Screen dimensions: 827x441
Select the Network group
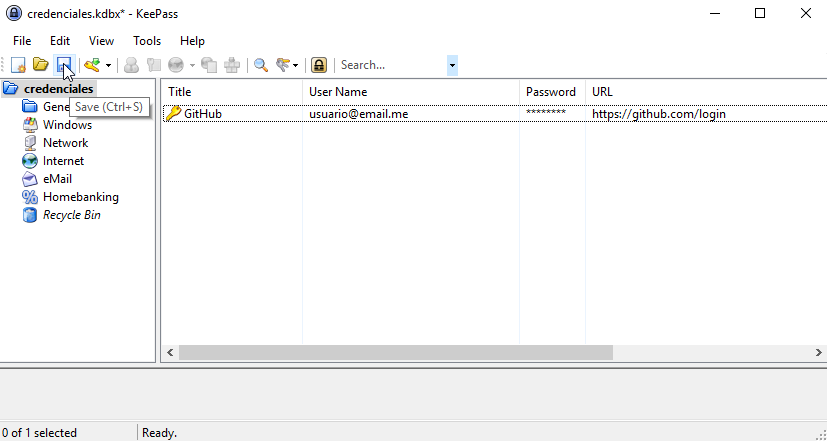(65, 143)
